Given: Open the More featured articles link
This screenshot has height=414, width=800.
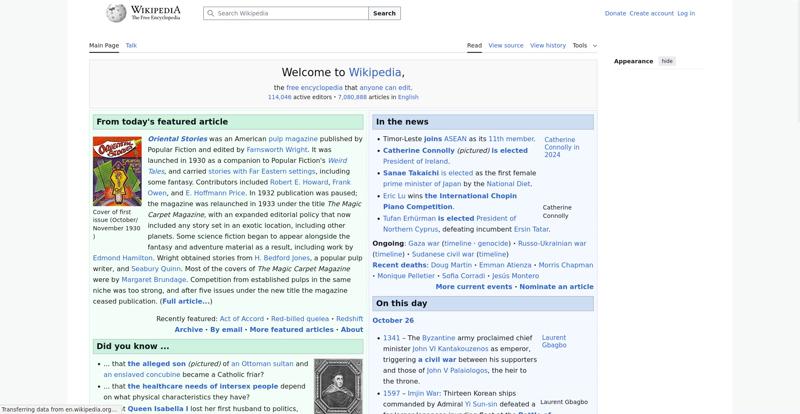Looking at the screenshot, I should point(291,329).
